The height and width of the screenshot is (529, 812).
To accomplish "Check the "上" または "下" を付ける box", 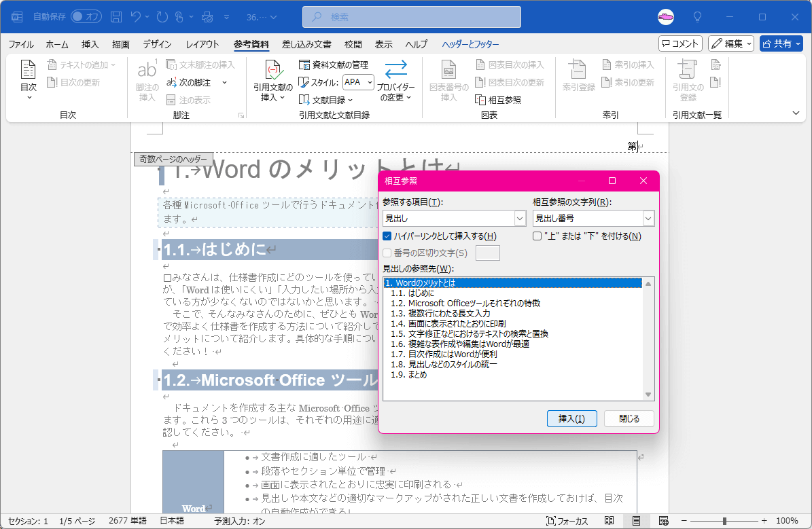I will pyautogui.click(x=537, y=236).
